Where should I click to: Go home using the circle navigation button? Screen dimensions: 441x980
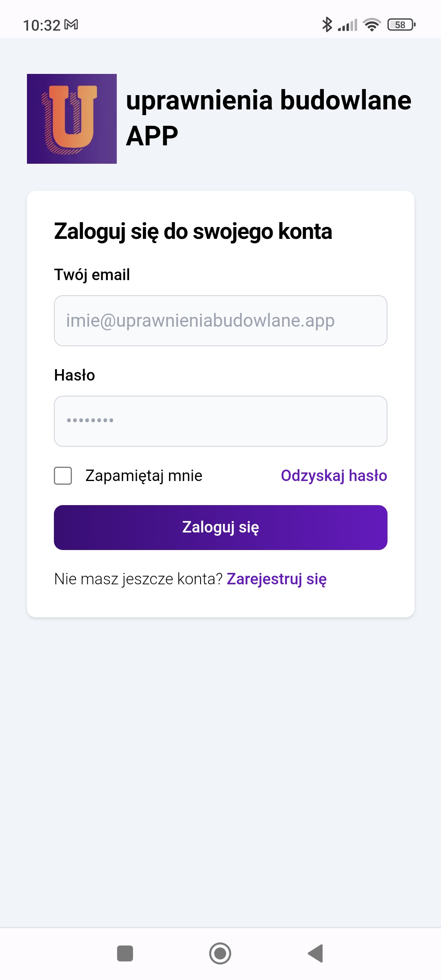pyautogui.click(x=220, y=953)
